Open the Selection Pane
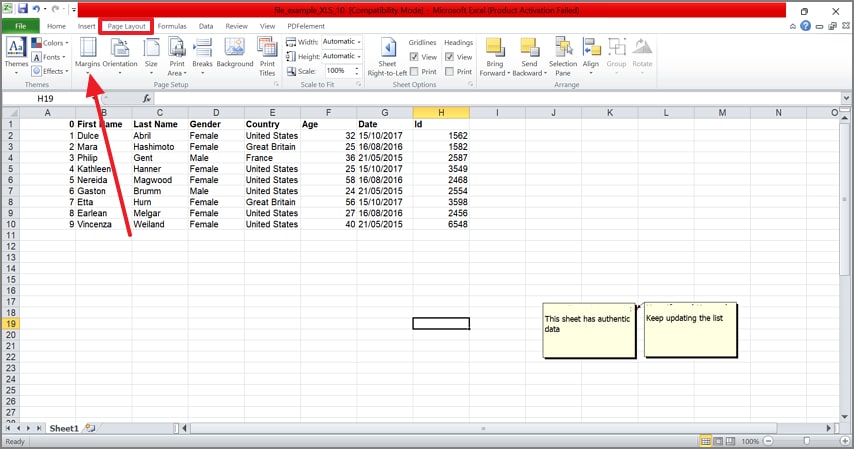Screen dimensions: 854x449 click(563, 56)
